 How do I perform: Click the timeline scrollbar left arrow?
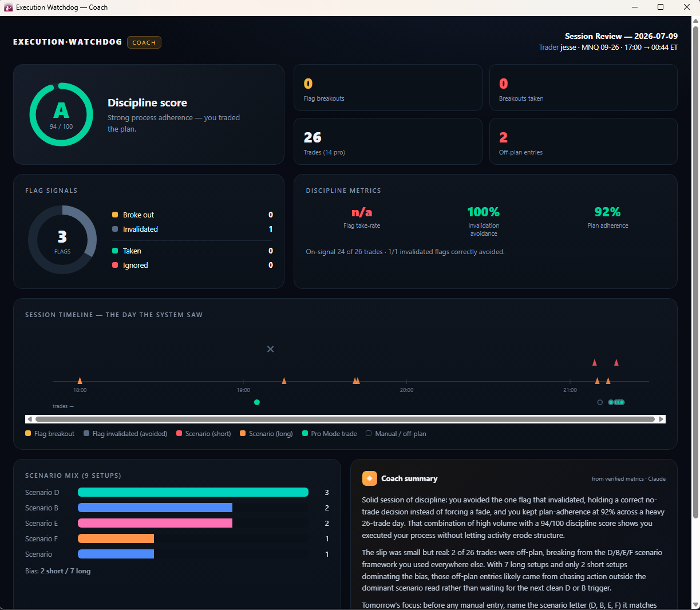tap(30, 419)
